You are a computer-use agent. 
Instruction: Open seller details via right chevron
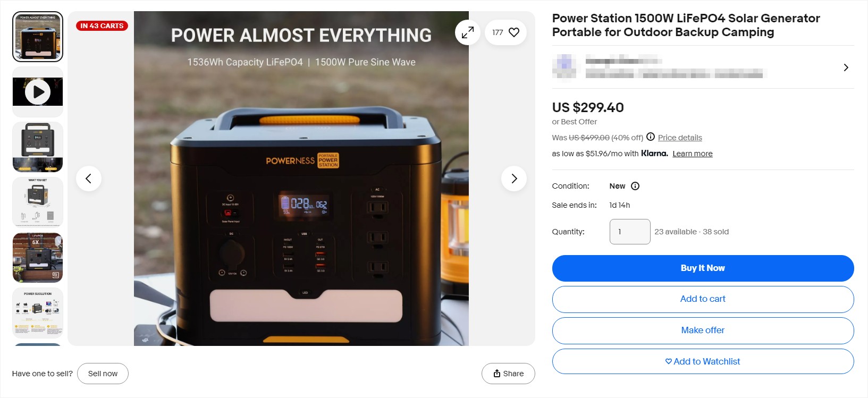click(x=846, y=67)
